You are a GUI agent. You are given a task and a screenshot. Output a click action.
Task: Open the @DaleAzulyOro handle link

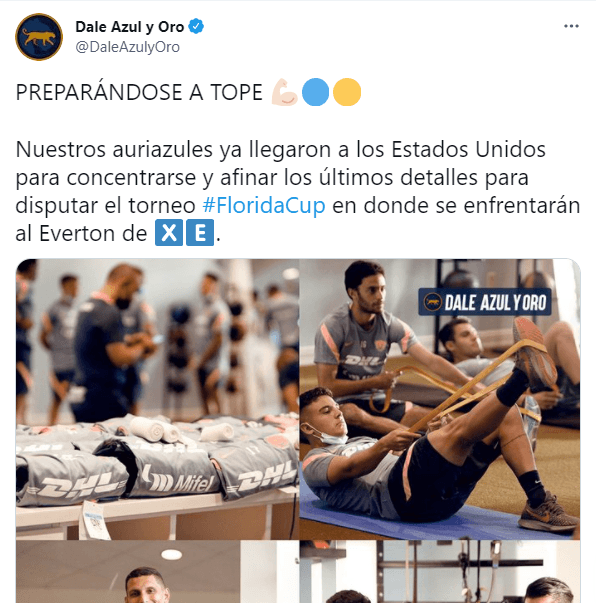pos(128,47)
